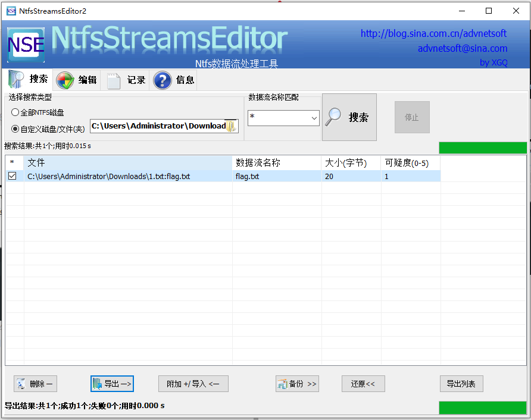This screenshot has width=531, height=420.
Task: Click the size value 20 cell
Action: 351,176
